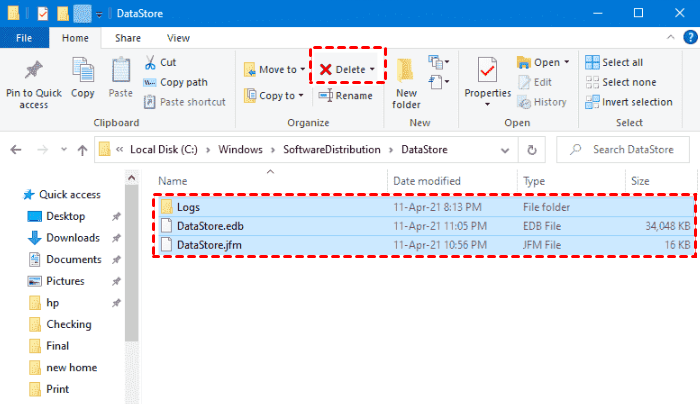This screenshot has width=700, height=404.
Task: Create a New folder
Action: pos(406,85)
